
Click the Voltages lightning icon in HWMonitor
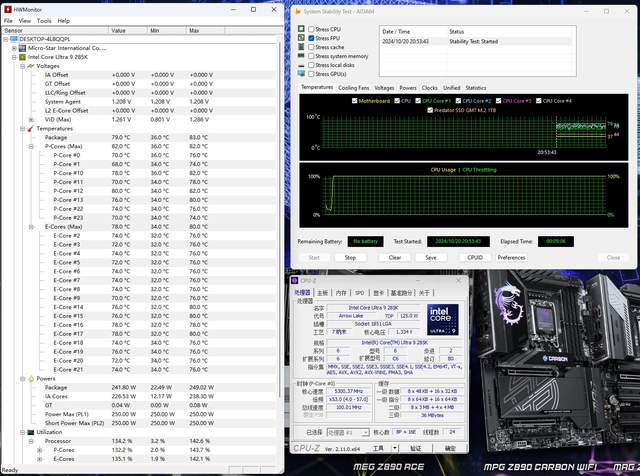click(x=31, y=66)
